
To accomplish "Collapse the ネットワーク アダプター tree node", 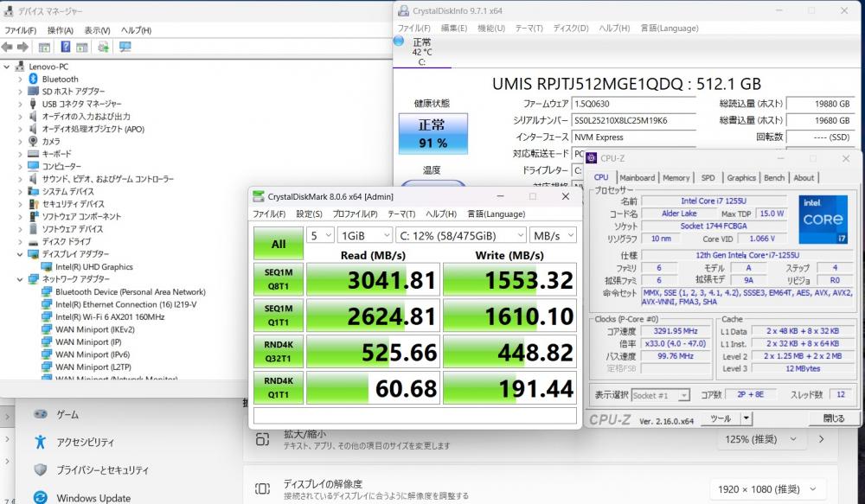I will [20, 279].
